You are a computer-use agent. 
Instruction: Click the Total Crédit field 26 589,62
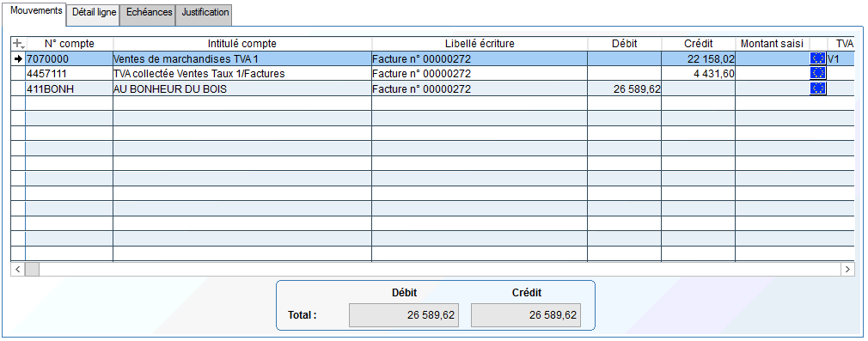click(x=525, y=315)
